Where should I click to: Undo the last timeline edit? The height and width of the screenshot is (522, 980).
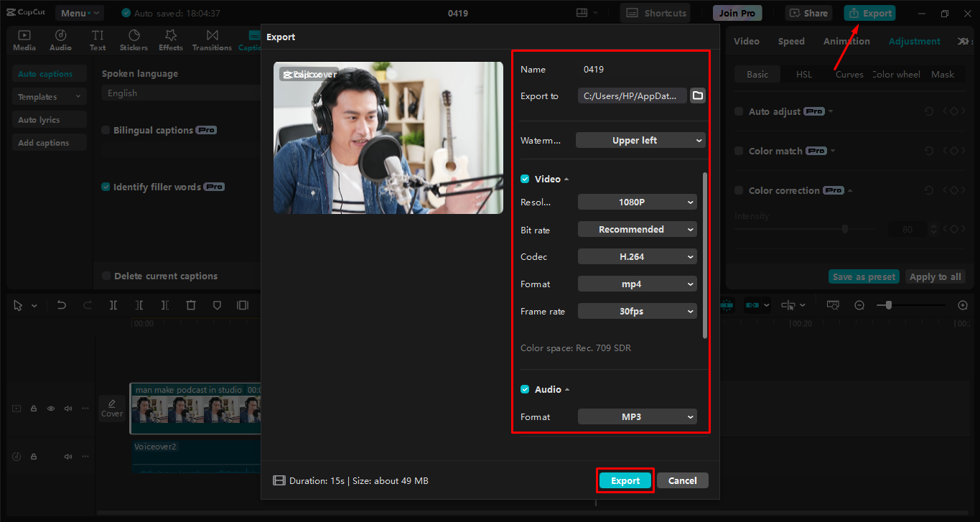pyautogui.click(x=62, y=305)
